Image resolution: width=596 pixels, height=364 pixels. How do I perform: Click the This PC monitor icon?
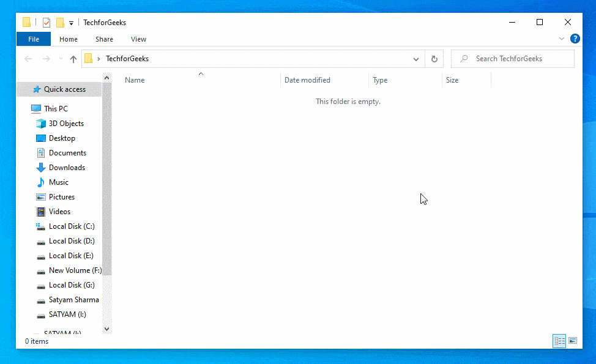tap(36, 109)
